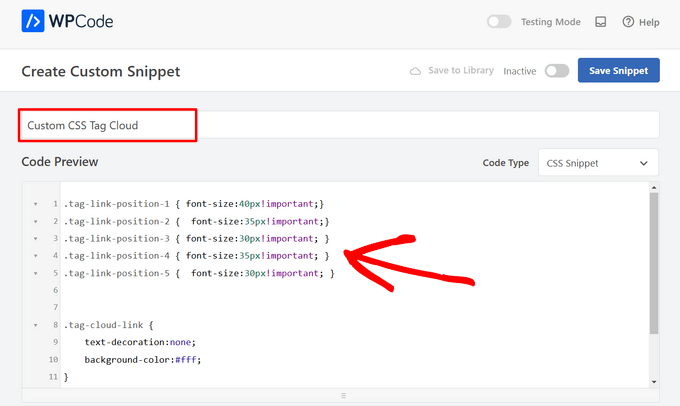Click Save to Library
Viewport: 680px width, 406px height.
click(452, 70)
